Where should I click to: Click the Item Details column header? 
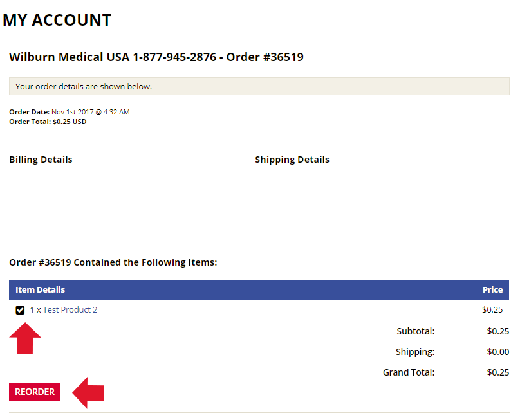40,289
